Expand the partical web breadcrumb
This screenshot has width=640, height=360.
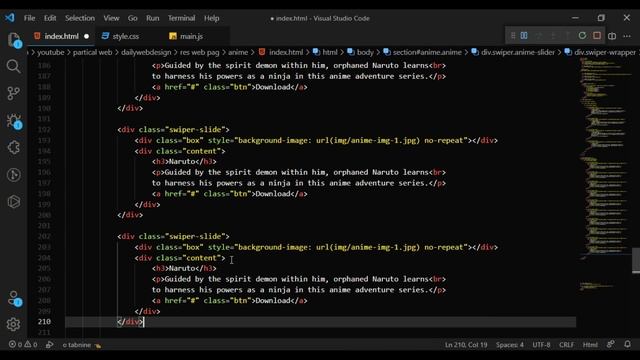point(92,52)
